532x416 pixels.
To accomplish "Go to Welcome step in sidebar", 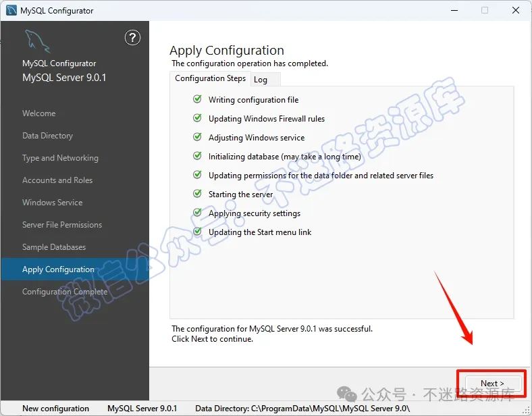I will [39, 113].
